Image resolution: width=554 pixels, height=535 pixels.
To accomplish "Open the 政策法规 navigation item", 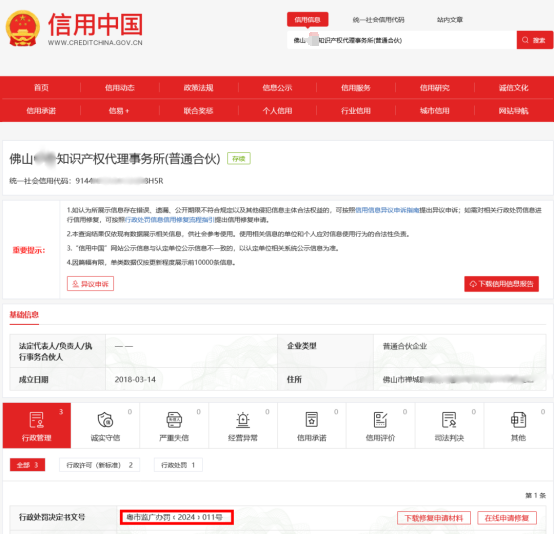I will pyautogui.click(x=198, y=88).
